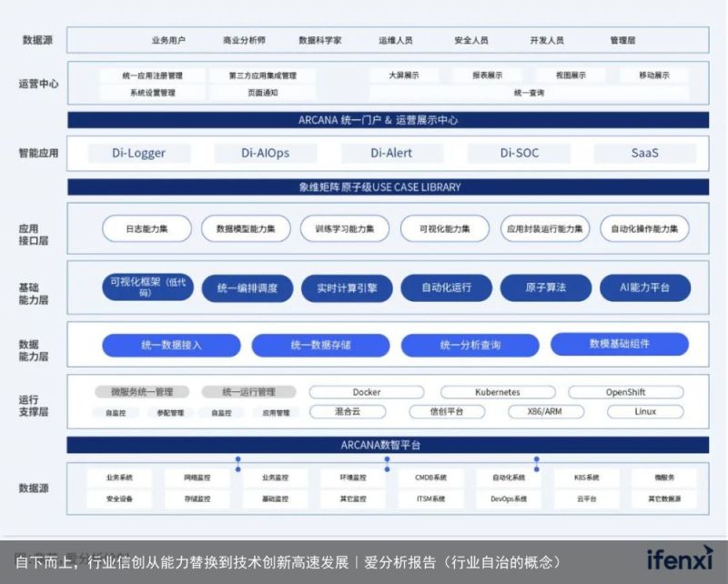Click the 参配管理 label
The width and height of the screenshot is (728, 584).
[x=170, y=413]
